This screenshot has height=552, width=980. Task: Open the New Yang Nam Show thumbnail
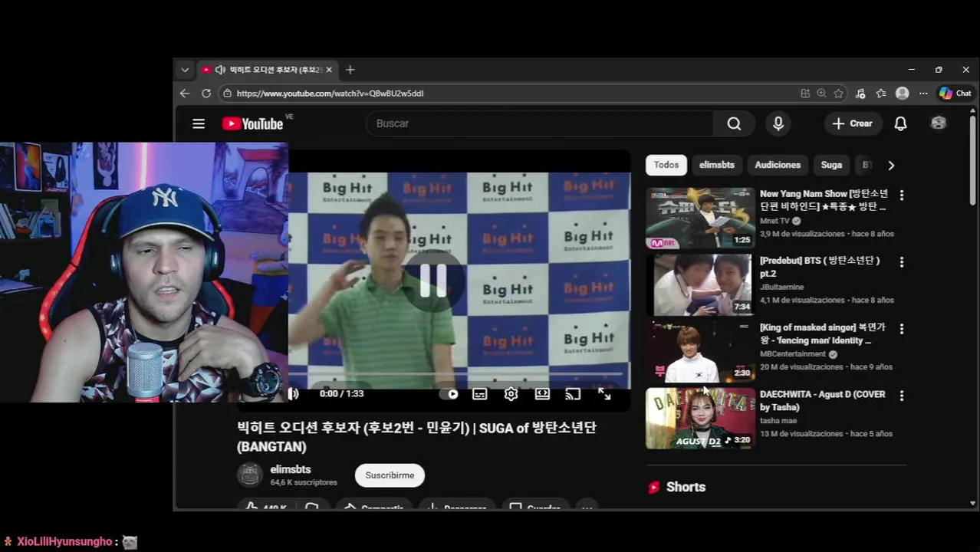pos(700,219)
